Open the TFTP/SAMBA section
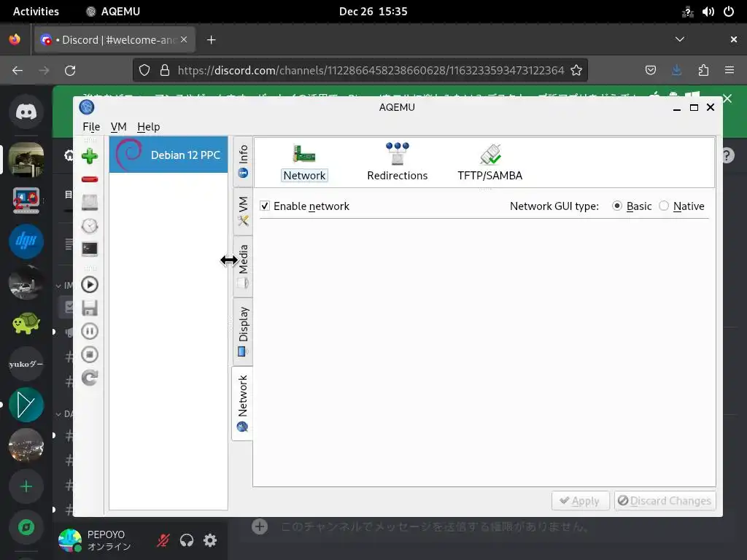The height and width of the screenshot is (560, 747). (x=489, y=163)
